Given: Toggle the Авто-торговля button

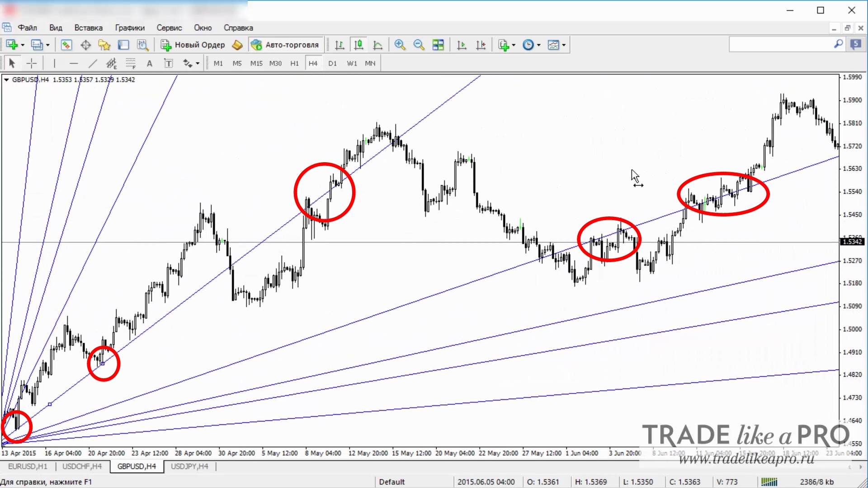Looking at the screenshot, I should tap(286, 45).
